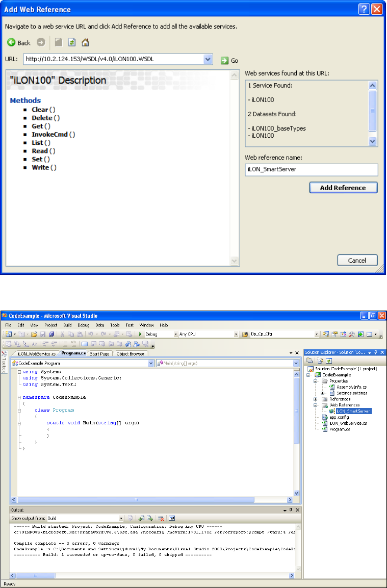Click the InvokeCmd() method link
The image size is (387, 588).
pos(53,134)
